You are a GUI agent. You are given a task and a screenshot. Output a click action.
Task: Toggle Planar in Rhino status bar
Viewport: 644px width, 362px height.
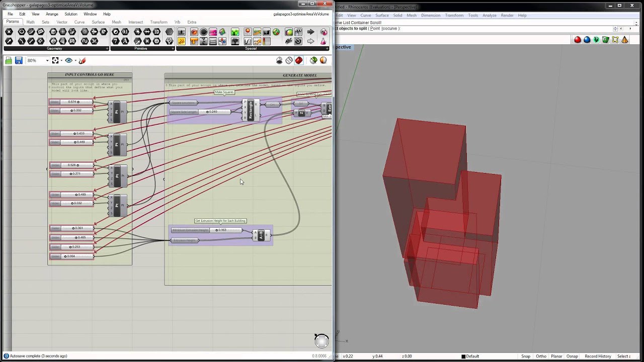556,356
